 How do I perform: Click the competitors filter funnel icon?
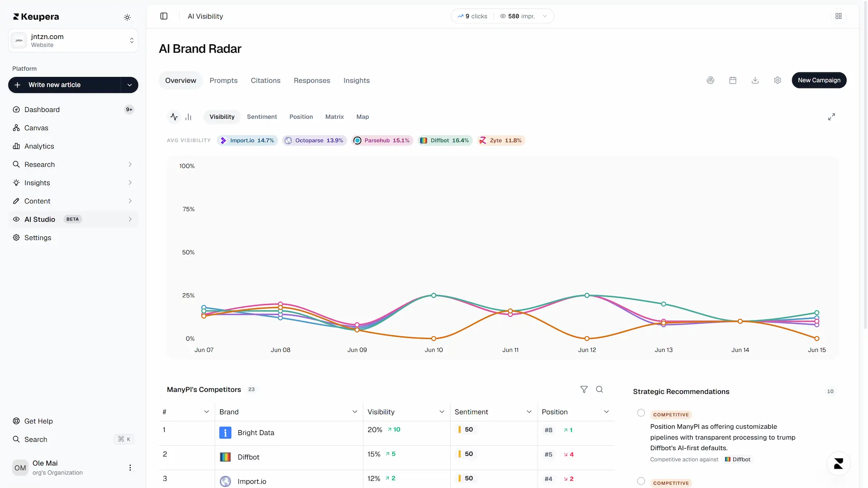[x=584, y=389]
